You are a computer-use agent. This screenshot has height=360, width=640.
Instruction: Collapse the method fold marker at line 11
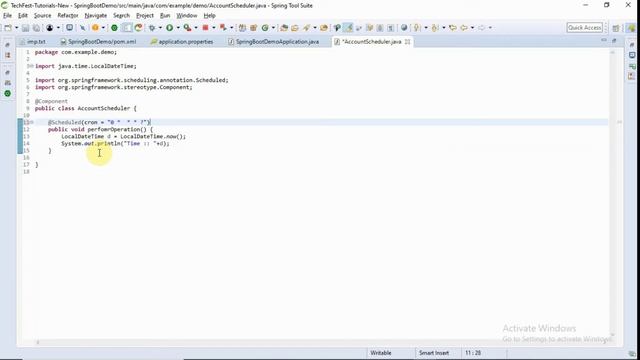[32, 122]
